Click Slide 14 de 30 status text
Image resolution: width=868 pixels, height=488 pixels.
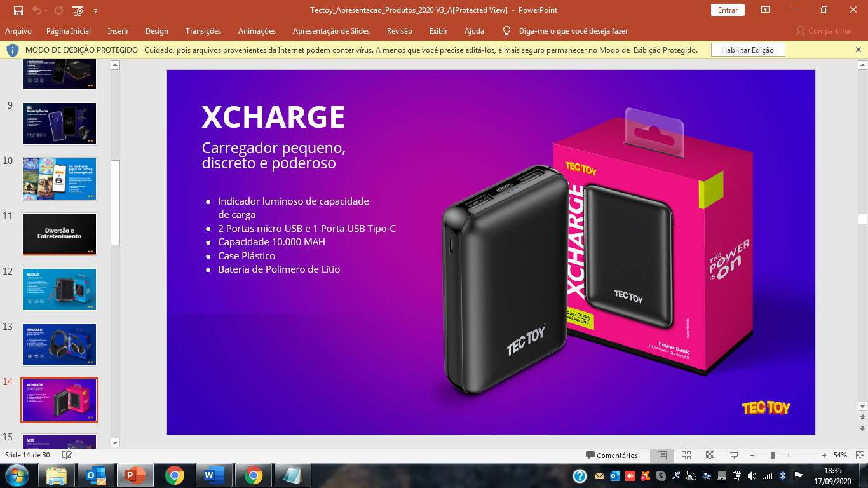click(x=27, y=455)
